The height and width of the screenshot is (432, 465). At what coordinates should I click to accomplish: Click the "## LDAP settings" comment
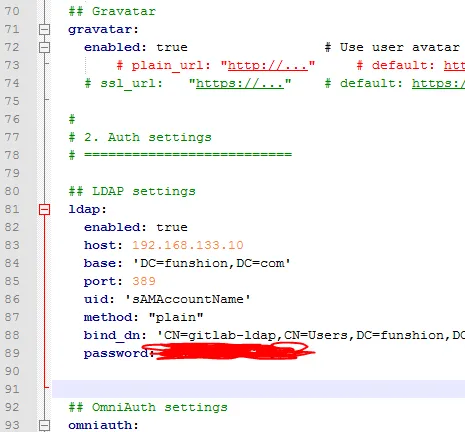pos(132,191)
